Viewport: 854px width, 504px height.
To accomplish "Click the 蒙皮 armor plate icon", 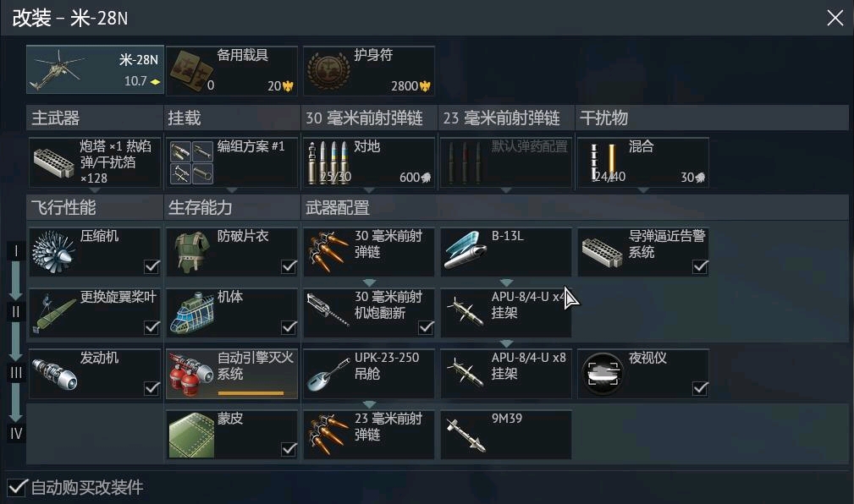I will [x=191, y=435].
